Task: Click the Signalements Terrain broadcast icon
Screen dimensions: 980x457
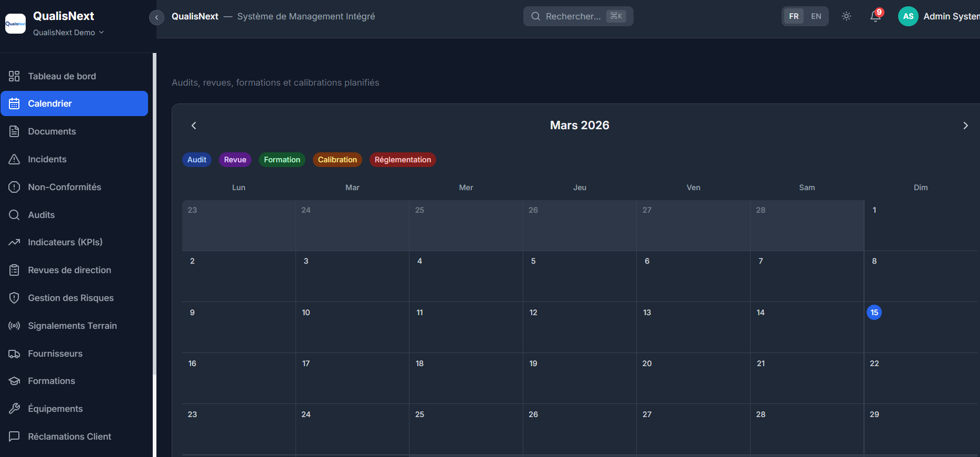Action: pos(14,326)
